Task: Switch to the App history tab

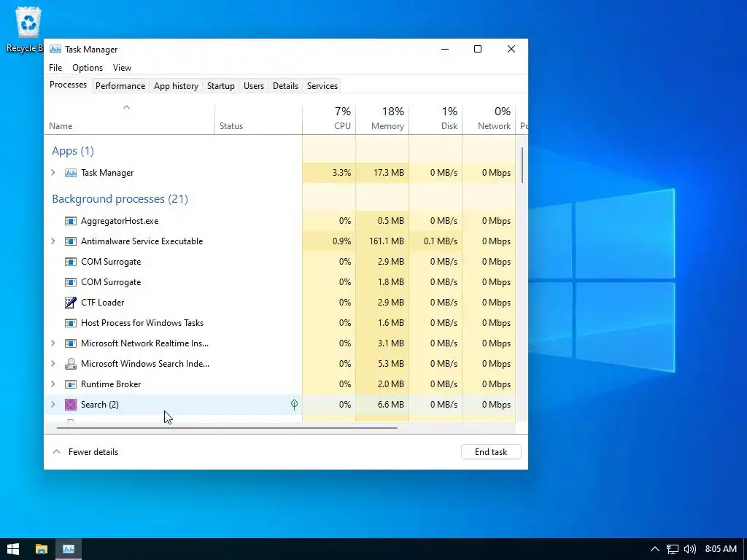Action: tap(176, 86)
